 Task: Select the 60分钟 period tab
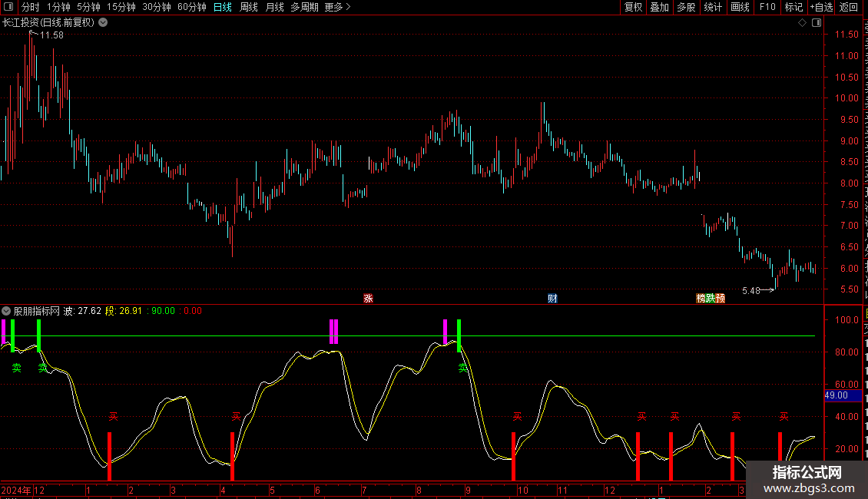191,7
